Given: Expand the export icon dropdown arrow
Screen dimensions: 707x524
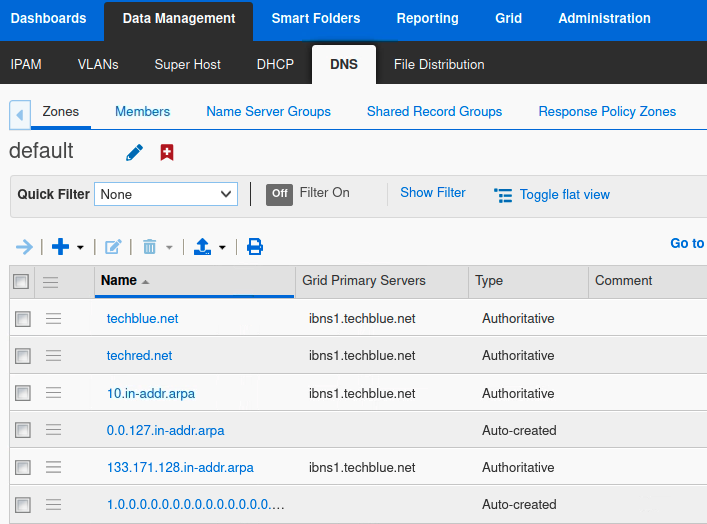Looking at the screenshot, I should pyautogui.click(x=222, y=247).
